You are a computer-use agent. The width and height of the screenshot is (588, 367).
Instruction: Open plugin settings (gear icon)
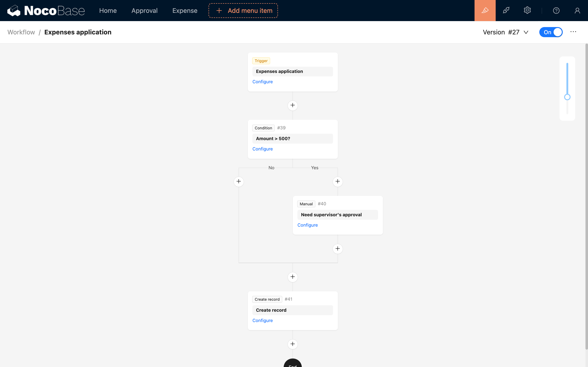527,10
